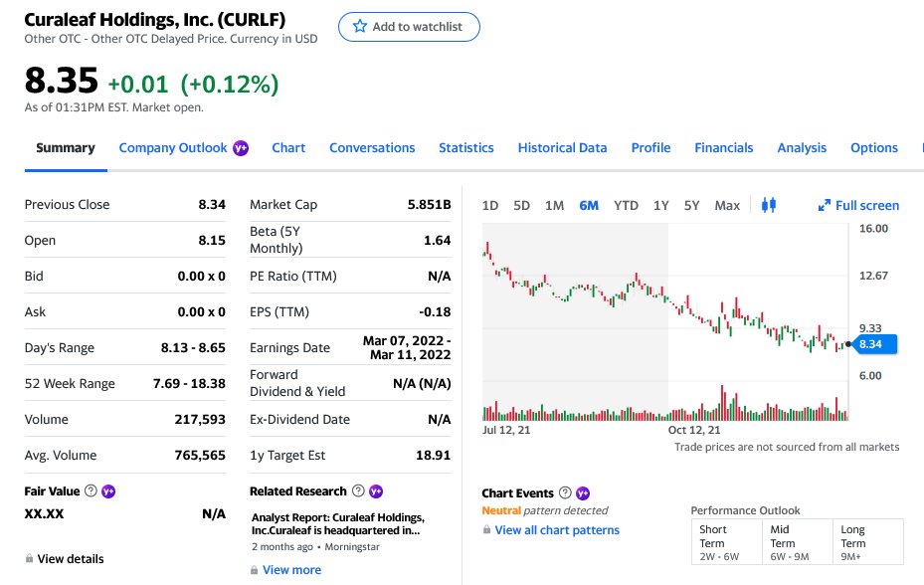924x585 pixels.
Task: Go to the Conversations tab
Action: tap(372, 148)
